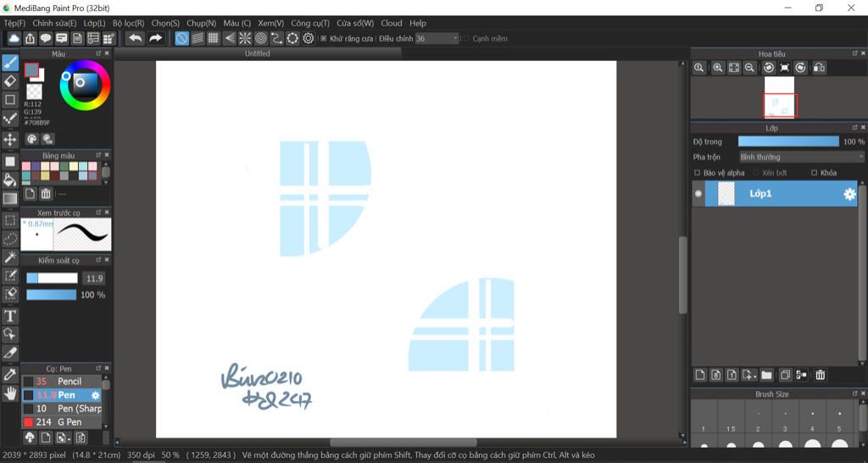Activate the Magic Wand tool
Screen dimensions: 868x463
[x=10, y=257]
